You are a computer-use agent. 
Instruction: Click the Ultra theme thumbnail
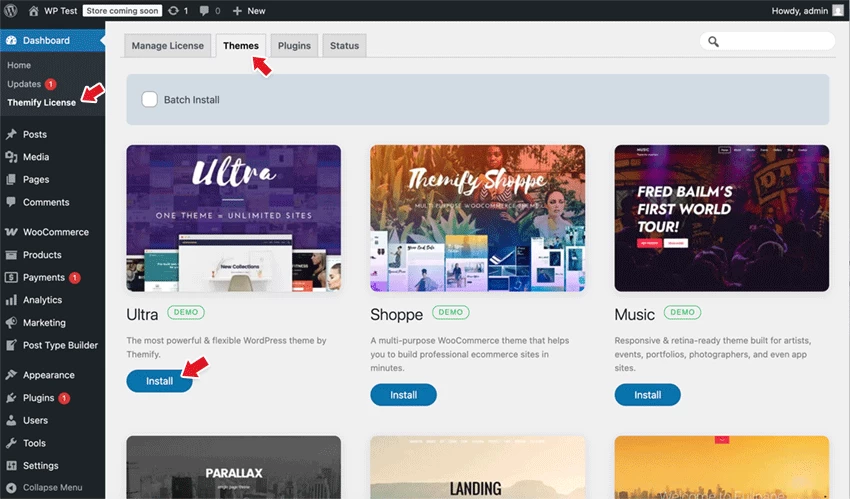click(234, 218)
